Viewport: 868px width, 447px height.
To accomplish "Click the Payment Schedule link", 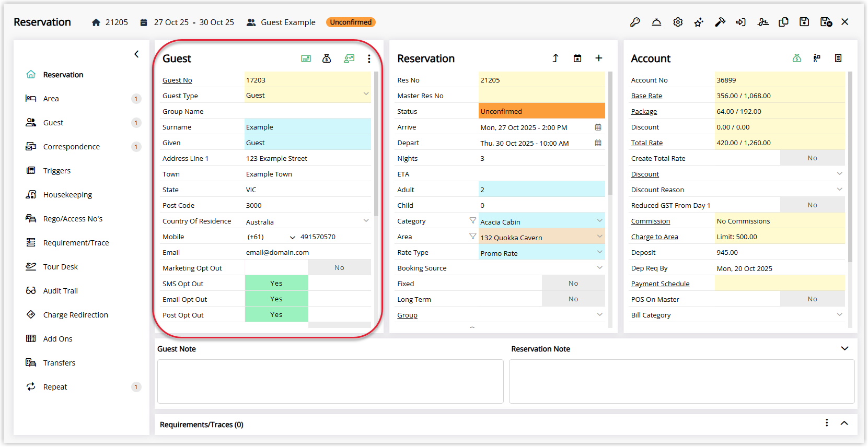I will coord(660,284).
